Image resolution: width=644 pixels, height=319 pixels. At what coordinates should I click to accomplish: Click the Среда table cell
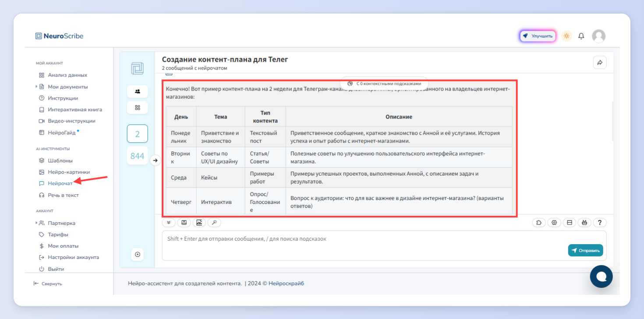181,178
